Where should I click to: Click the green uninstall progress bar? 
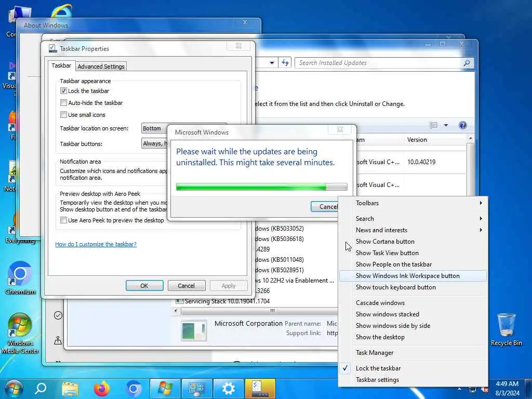(262, 187)
